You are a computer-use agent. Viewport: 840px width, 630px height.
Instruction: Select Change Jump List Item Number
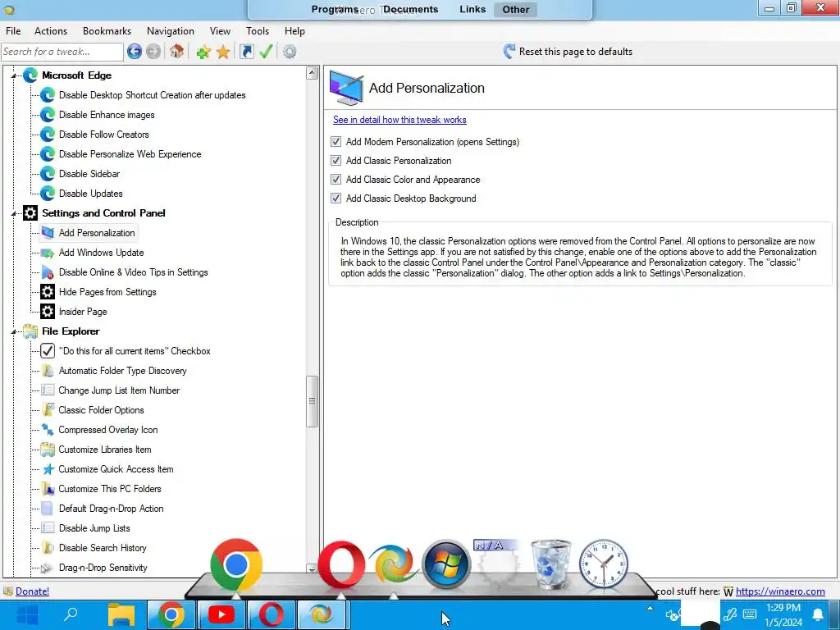[x=119, y=390]
